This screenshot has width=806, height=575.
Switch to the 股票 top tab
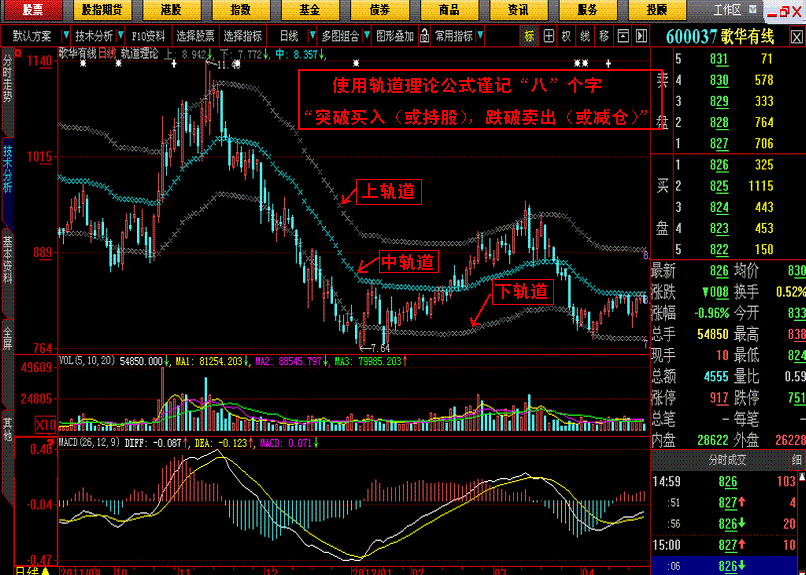click(34, 9)
